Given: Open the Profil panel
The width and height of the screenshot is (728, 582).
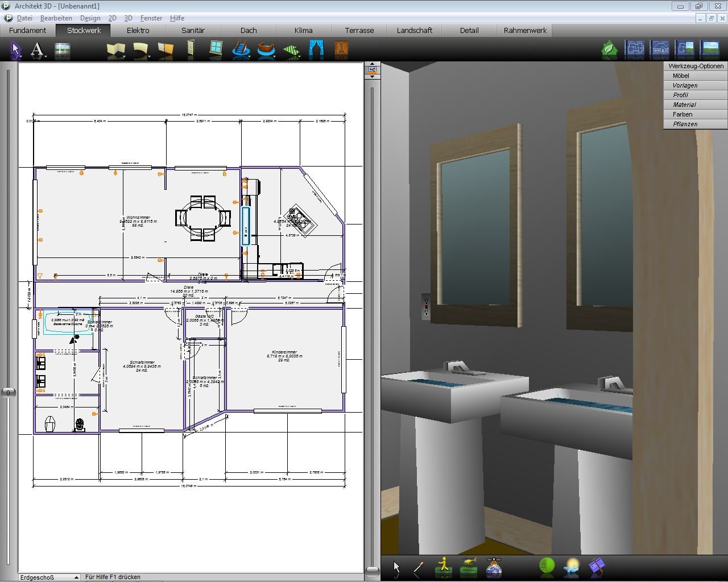Looking at the screenshot, I should click(696, 95).
